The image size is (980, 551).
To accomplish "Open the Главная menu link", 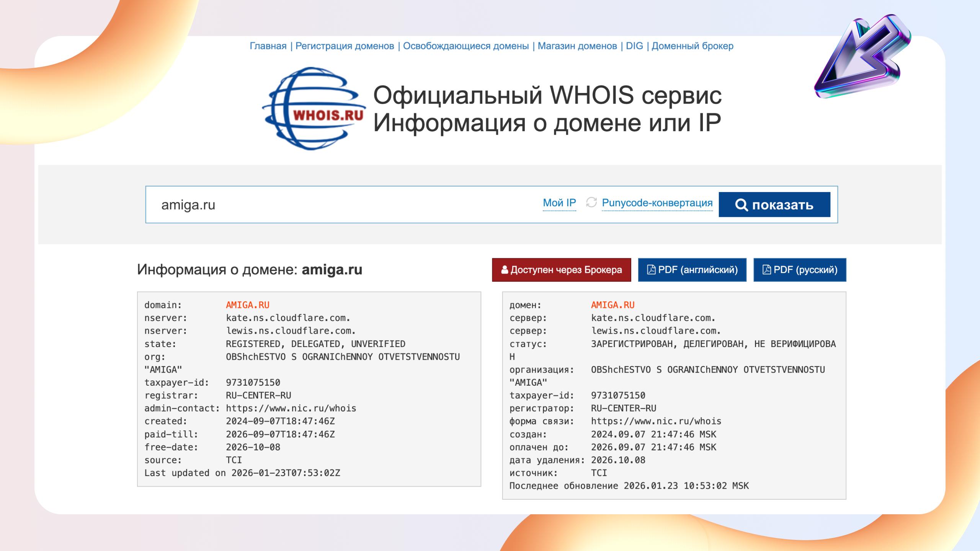I will pos(268,46).
